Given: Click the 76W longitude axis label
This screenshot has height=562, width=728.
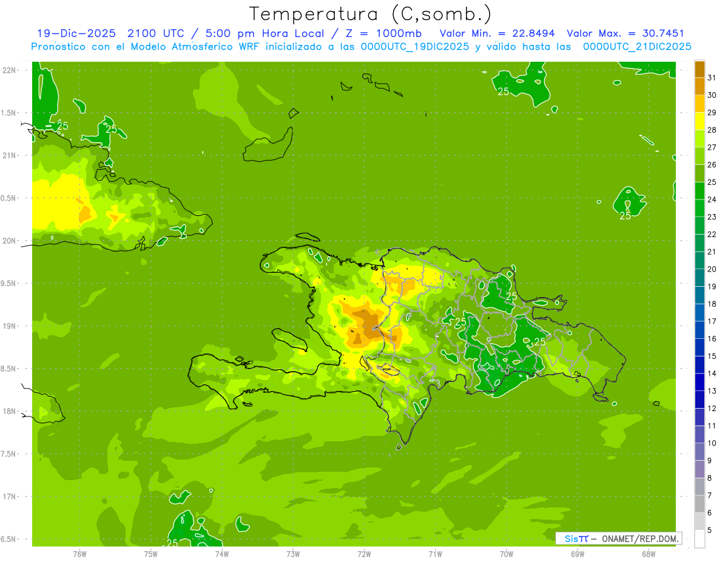Looking at the screenshot, I should pos(79,554).
